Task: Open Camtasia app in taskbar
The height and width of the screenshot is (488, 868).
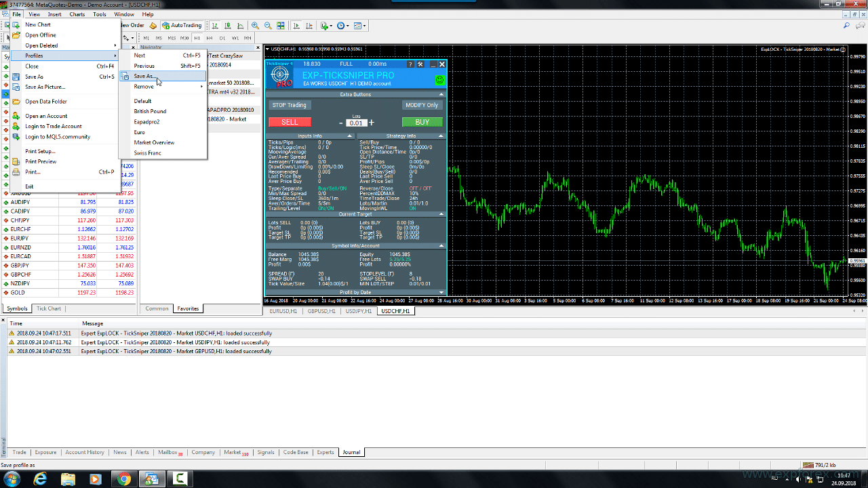Action: point(180,479)
